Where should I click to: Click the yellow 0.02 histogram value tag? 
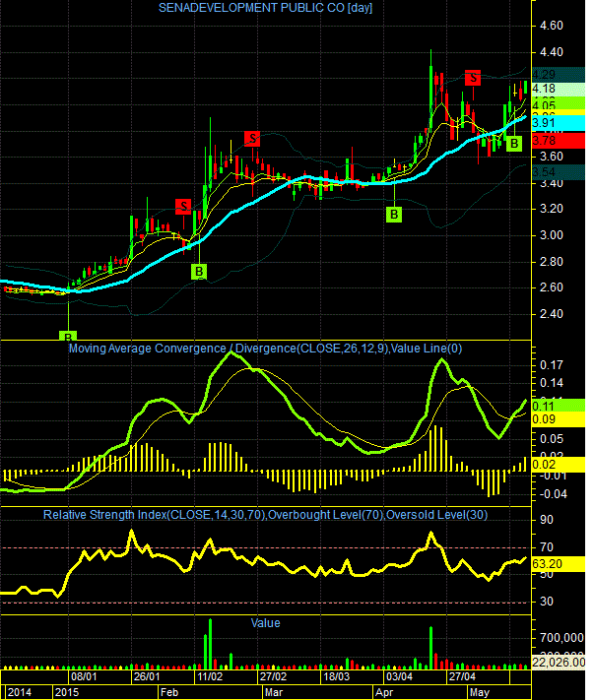tap(559, 465)
